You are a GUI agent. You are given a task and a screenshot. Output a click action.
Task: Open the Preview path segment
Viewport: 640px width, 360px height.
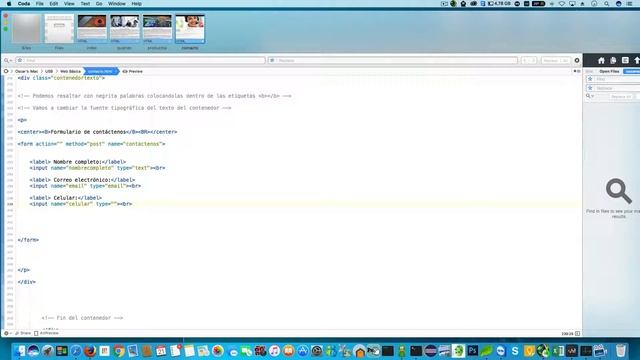[x=133, y=71]
